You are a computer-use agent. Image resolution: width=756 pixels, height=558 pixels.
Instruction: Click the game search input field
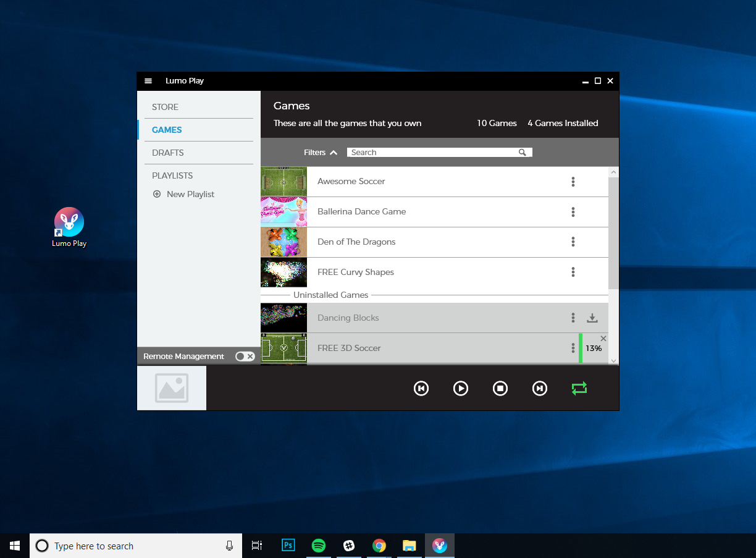click(439, 153)
